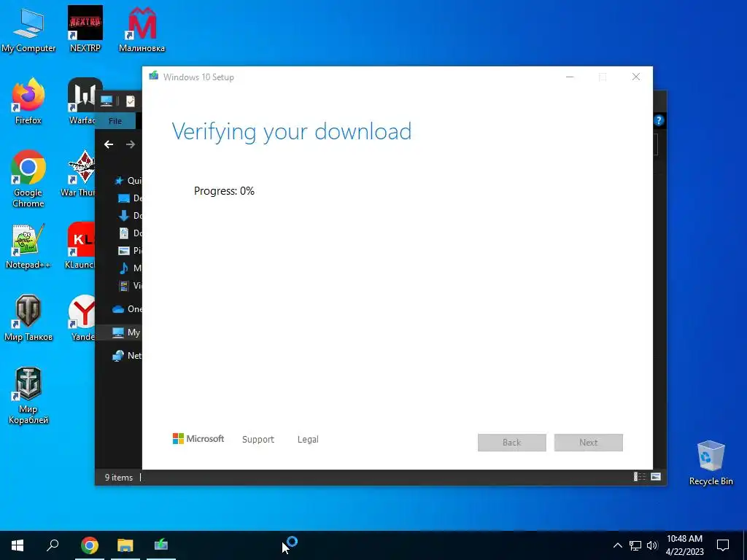Click the Next button in Setup
The width and height of the screenshot is (747, 560).
pos(589,443)
